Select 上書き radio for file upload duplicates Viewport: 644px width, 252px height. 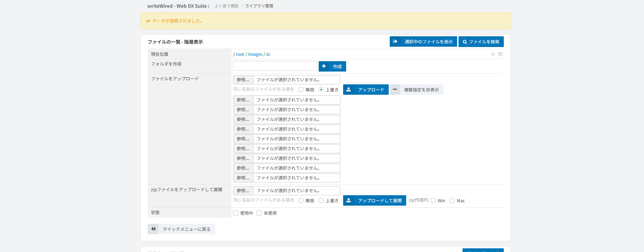pos(321,90)
